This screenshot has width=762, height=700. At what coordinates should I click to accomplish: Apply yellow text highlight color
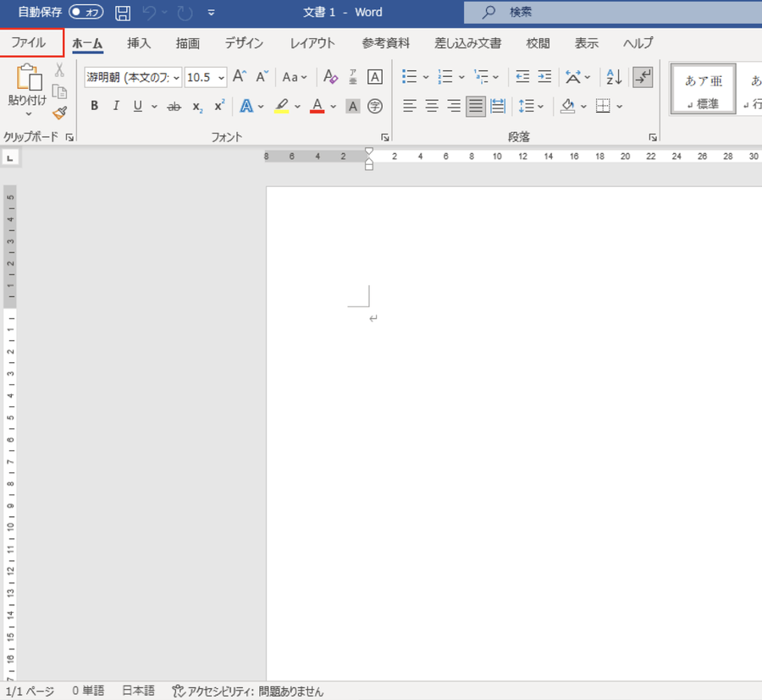(x=281, y=106)
